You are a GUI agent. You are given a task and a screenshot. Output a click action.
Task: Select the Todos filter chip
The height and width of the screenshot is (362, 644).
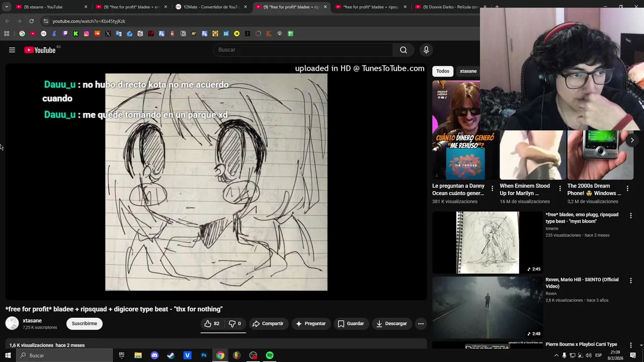[443, 71]
